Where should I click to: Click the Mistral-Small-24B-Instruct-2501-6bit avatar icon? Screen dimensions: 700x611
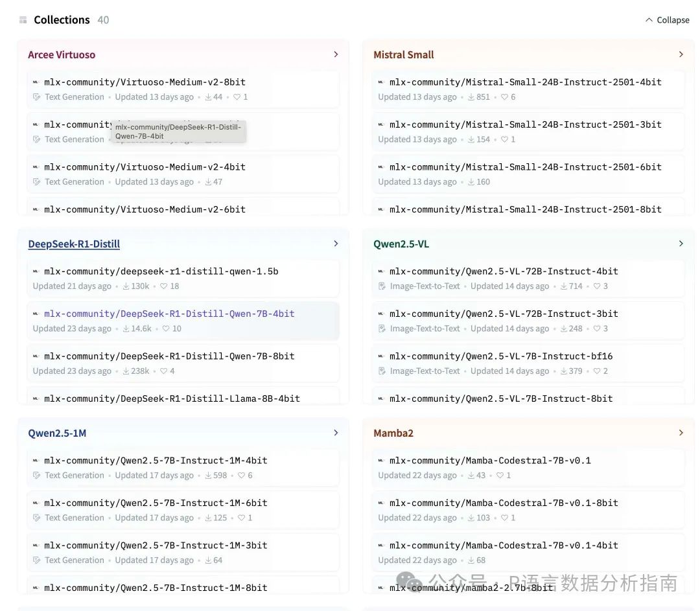381,167
